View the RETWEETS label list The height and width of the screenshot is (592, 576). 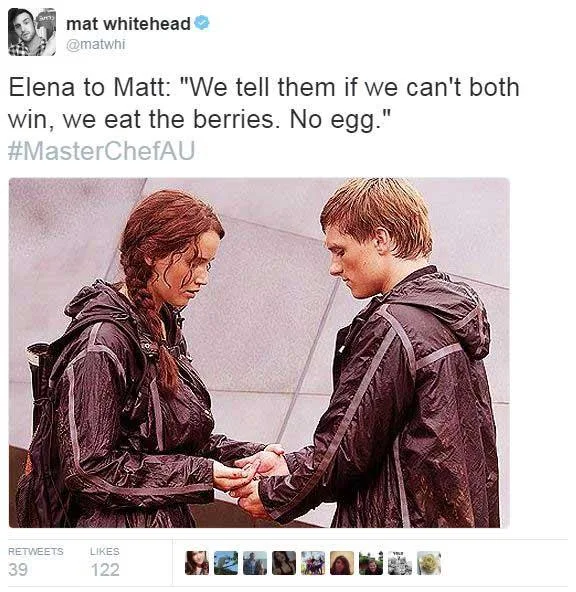pos(36,551)
